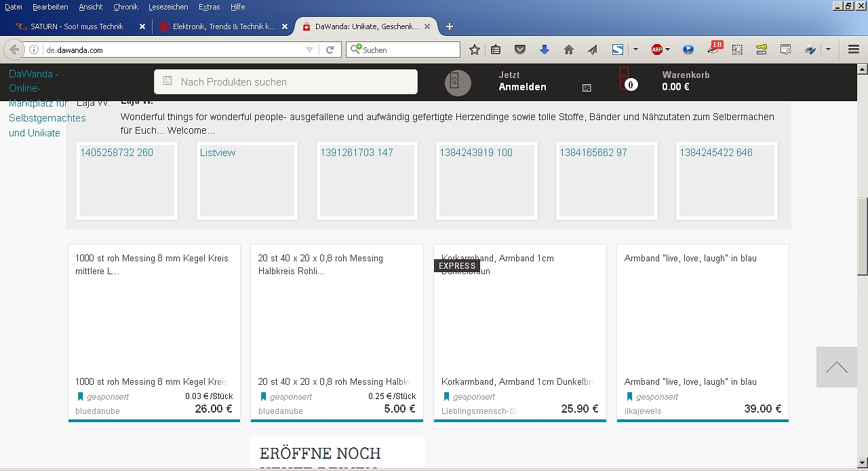
Task: Open the Ansicht menu
Action: point(91,7)
